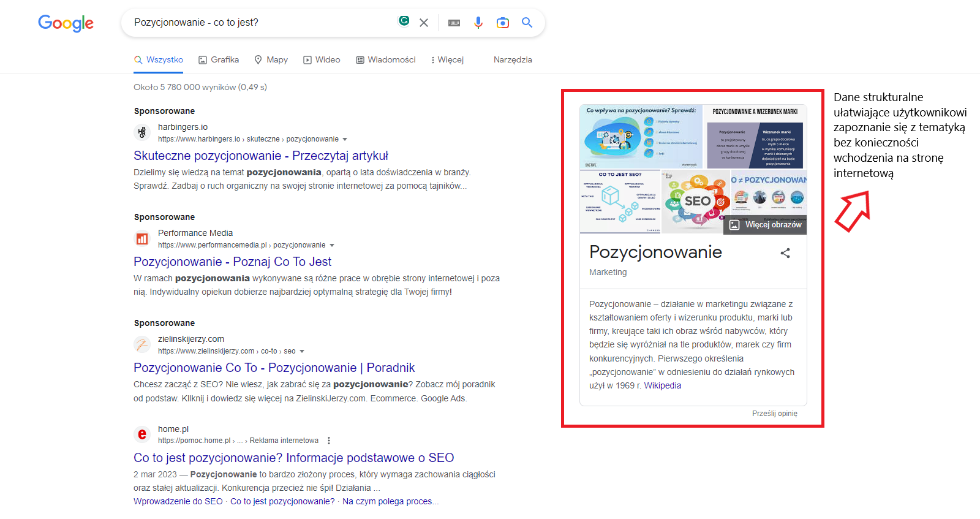Click harbingers.io site name text
The image size is (980, 519).
coord(183,127)
